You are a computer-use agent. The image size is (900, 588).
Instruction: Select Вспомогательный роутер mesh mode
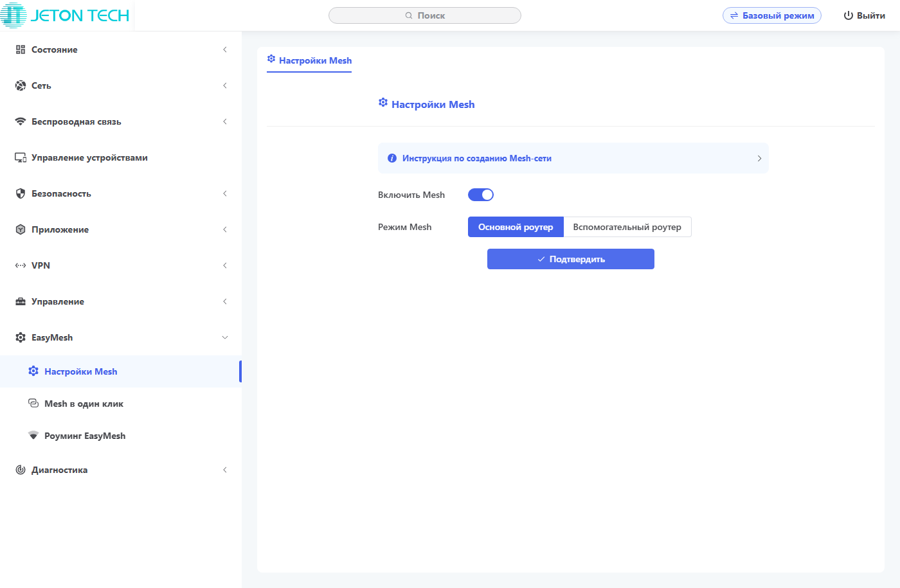coord(627,227)
